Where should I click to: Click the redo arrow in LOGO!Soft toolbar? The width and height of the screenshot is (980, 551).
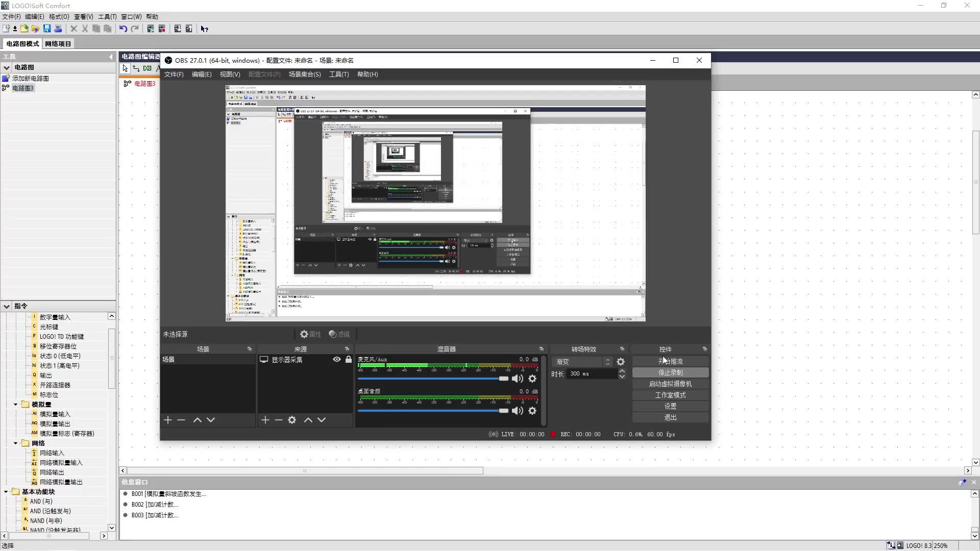[x=135, y=29]
